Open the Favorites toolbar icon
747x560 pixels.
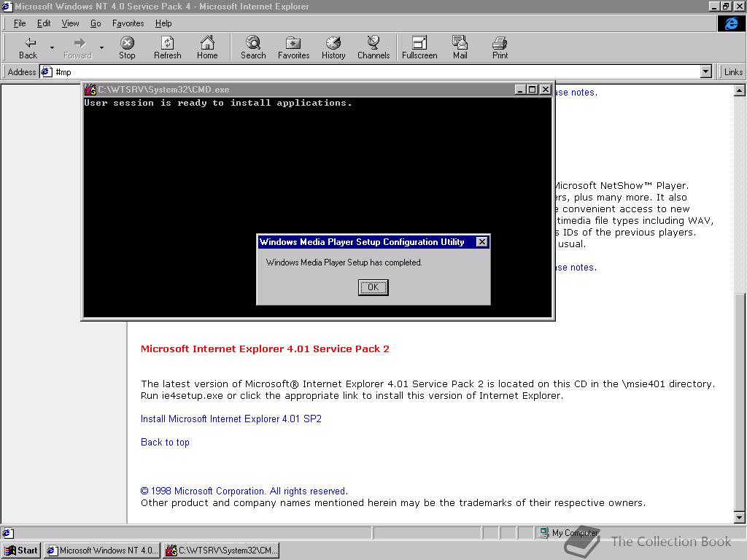click(x=293, y=43)
